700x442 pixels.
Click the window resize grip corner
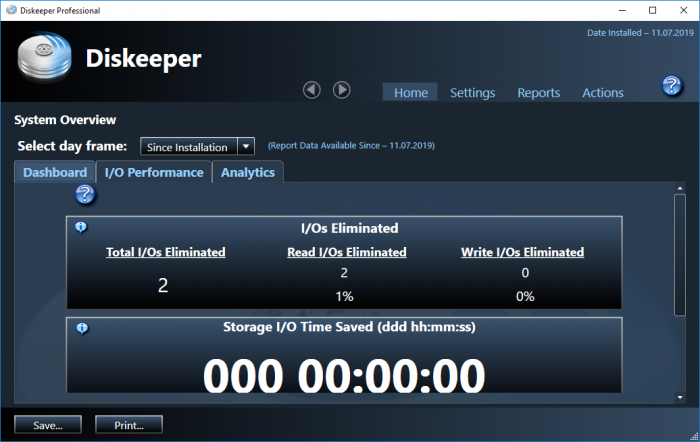pyautogui.click(x=694, y=436)
